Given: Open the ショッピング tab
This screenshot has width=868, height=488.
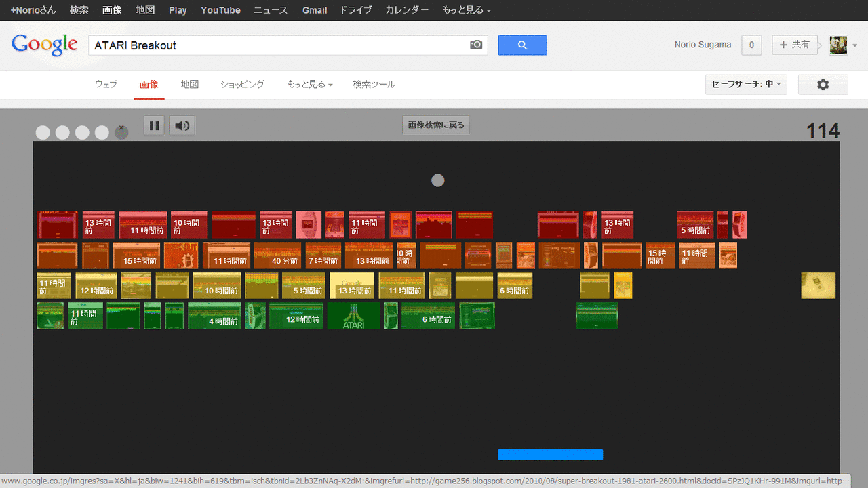Looking at the screenshot, I should coord(242,85).
